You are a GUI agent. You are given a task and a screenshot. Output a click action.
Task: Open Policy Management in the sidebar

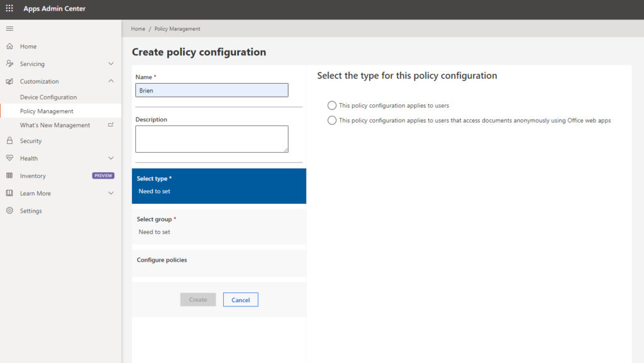click(47, 111)
